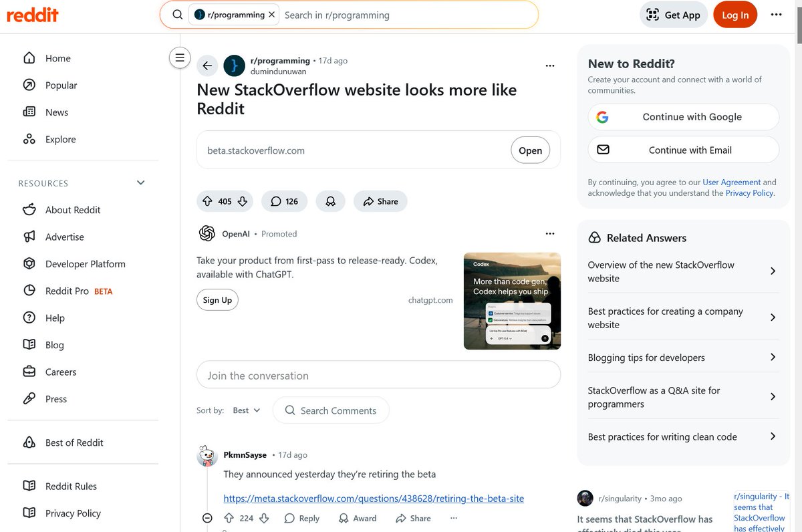Click the back arrow button
Viewport: 802px width, 532px height.
tap(207, 65)
